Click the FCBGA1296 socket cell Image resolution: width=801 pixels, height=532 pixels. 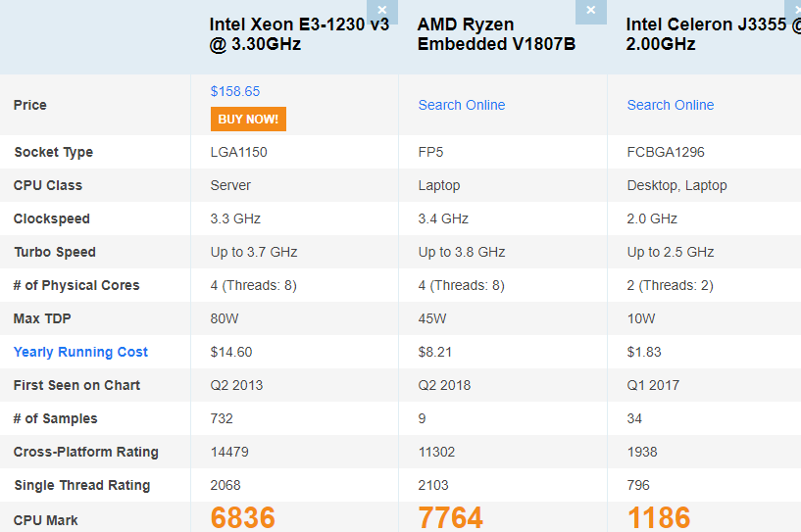(x=666, y=152)
